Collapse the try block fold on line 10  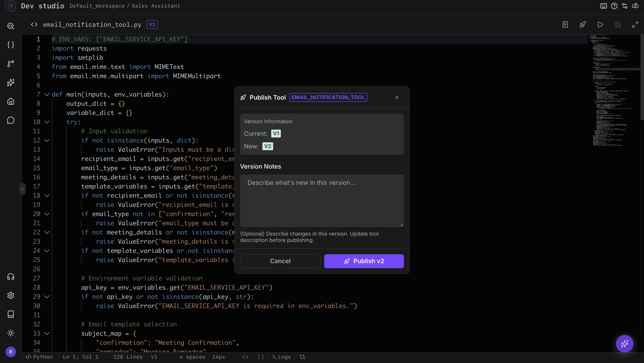click(x=47, y=122)
